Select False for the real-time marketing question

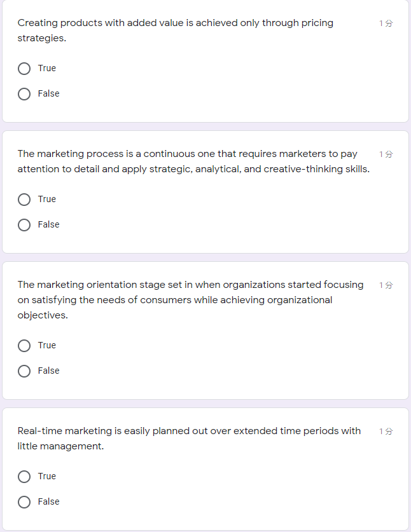[x=24, y=501]
